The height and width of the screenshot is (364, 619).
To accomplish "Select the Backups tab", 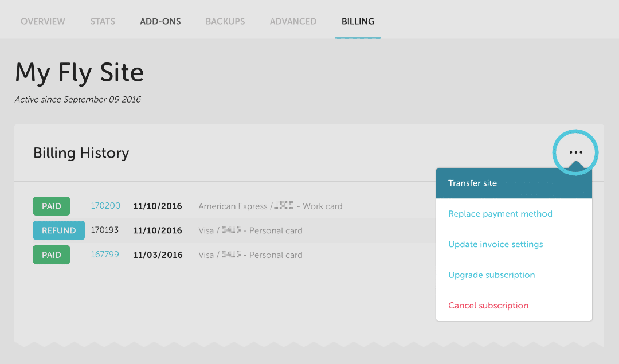I will (225, 21).
